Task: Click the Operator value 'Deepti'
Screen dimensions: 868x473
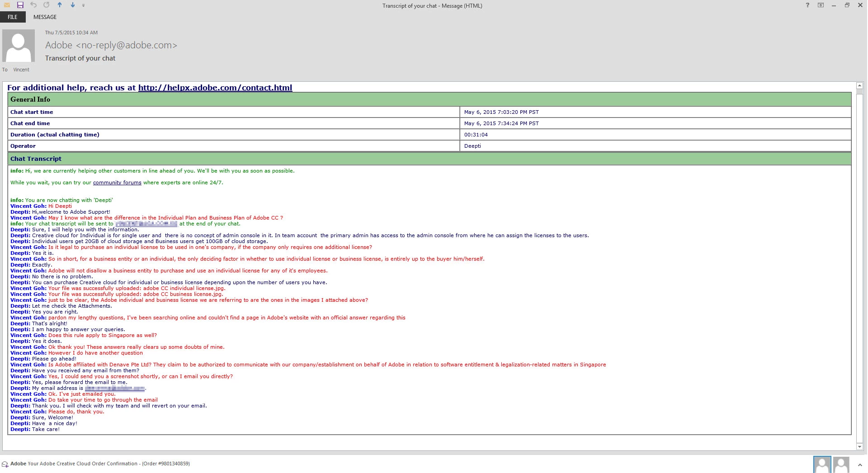Action: coord(472,146)
